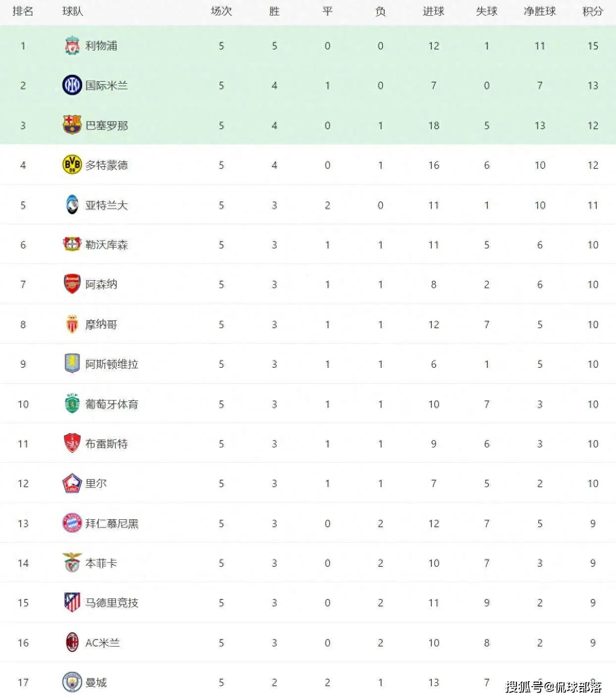616x700 pixels.
Task: Click the Lille team logo
Action: [x=72, y=483]
